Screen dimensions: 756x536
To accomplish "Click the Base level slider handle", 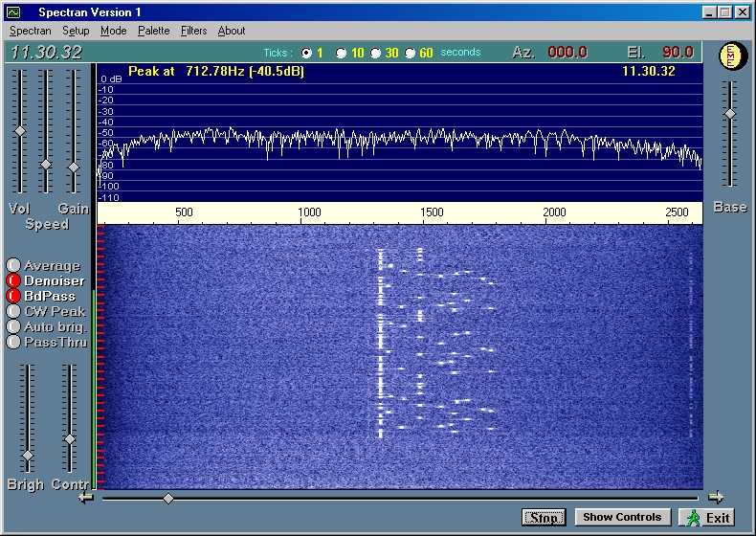I will coord(730,114).
